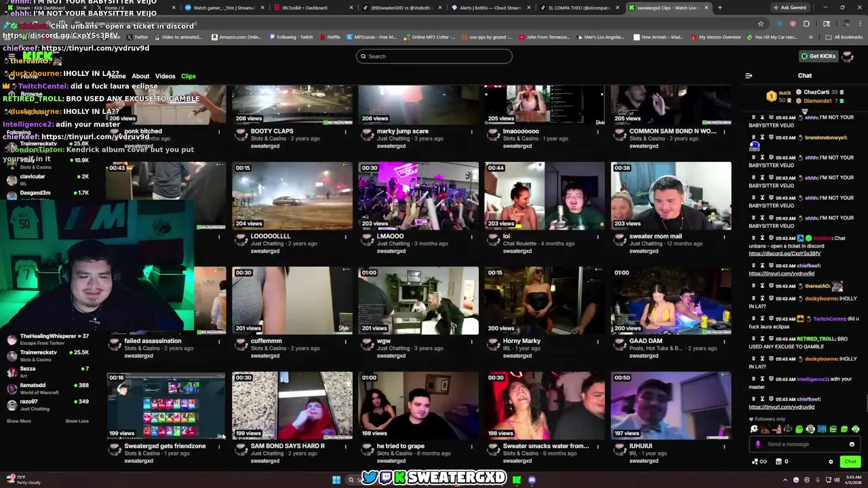868x488 pixels.
Task: Click the channel avatar beside 'lol' clip
Action: tap(493, 239)
